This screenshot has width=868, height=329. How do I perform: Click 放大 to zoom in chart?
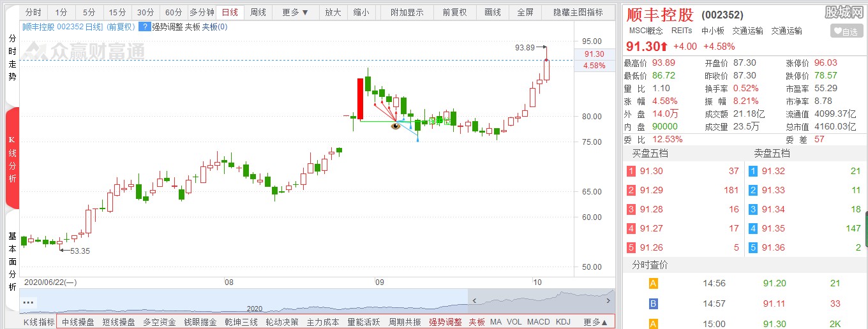pyautogui.click(x=333, y=12)
